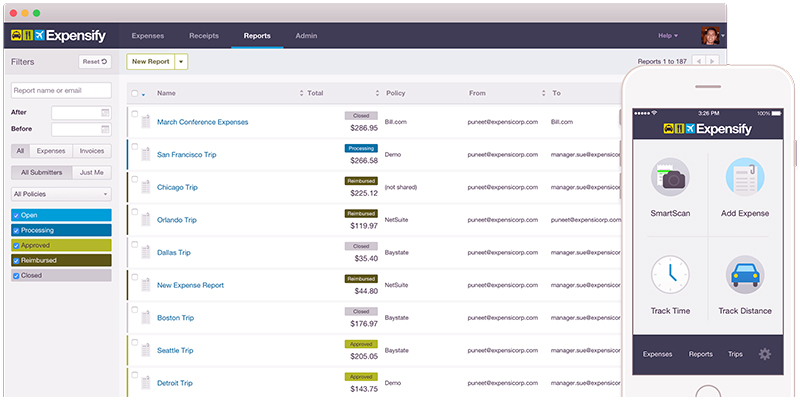800x400 pixels.
Task: Tap the Reports tab in phone app
Action: click(x=701, y=354)
